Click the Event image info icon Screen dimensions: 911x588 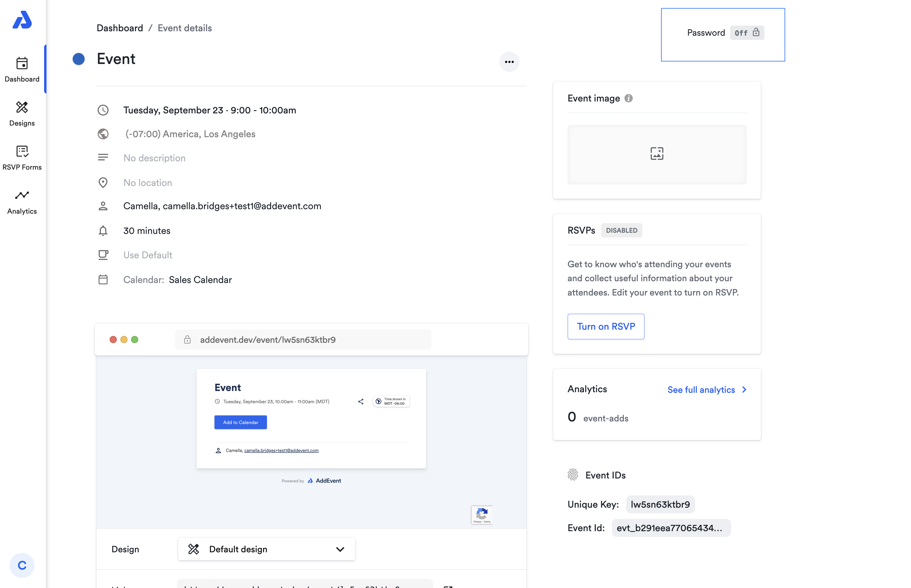(628, 98)
